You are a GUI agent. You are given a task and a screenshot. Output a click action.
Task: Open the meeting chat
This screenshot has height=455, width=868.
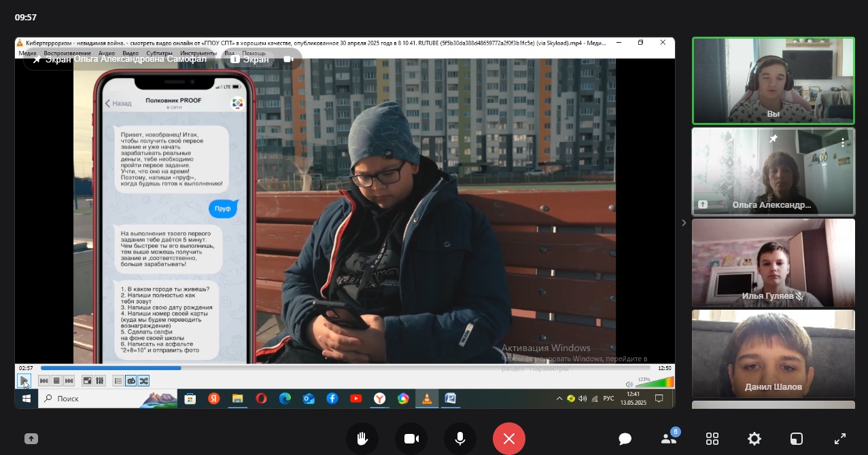(x=625, y=439)
